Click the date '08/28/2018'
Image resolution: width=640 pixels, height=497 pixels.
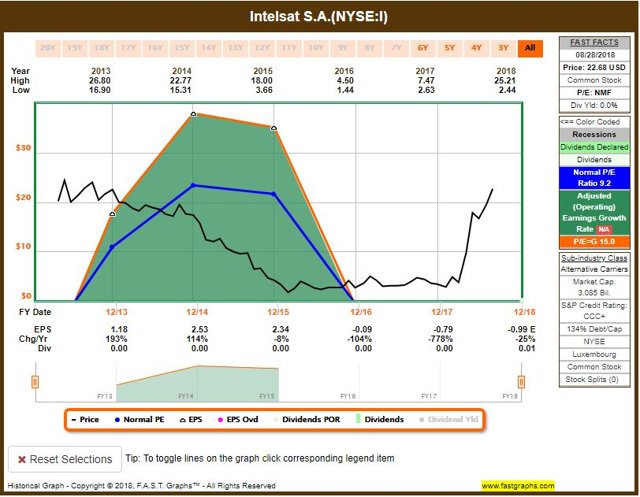(x=595, y=55)
